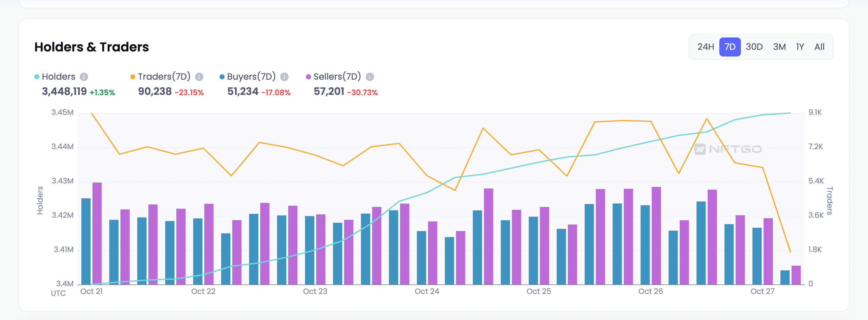Click the Oct 22 axis label
The image size is (868, 320).
[203, 291]
